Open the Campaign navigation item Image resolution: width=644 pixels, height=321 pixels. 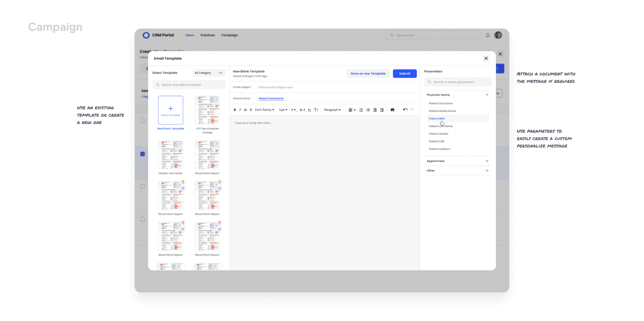point(229,35)
